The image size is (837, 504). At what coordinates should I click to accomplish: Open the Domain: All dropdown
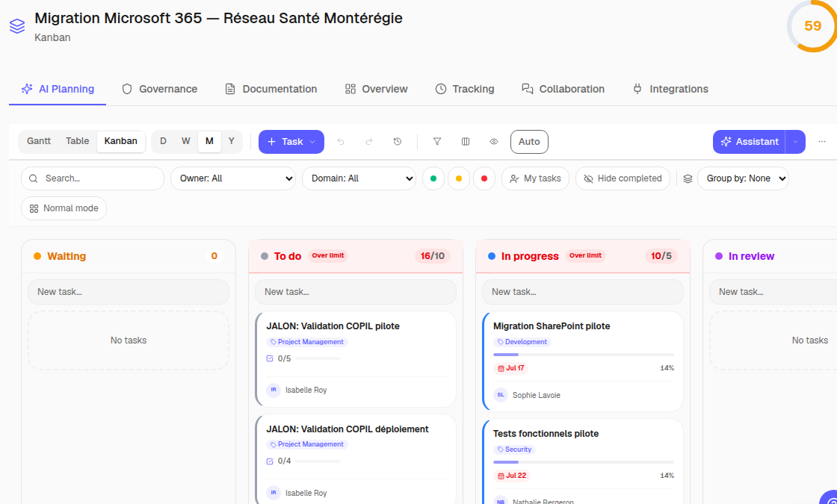click(x=359, y=178)
